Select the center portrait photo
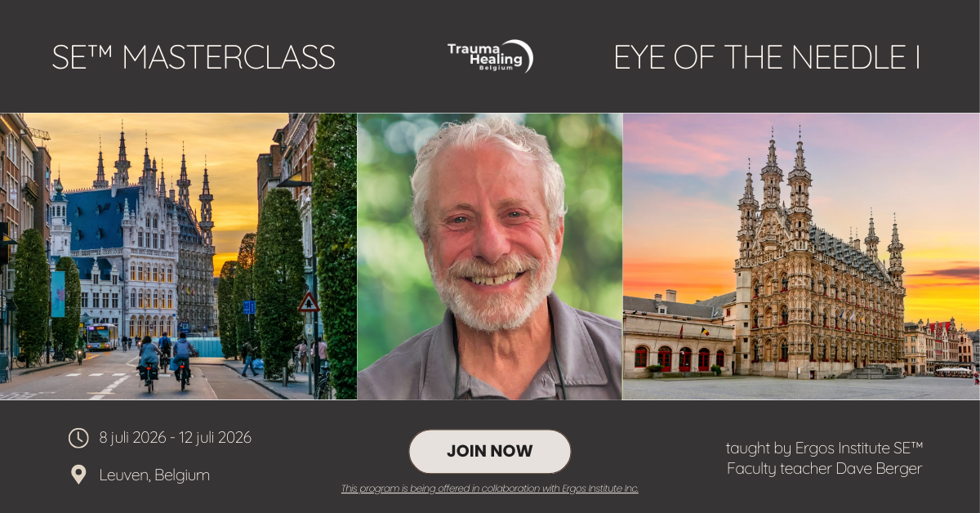This screenshot has width=980, height=513. pyautogui.click(x=490, y=256)
